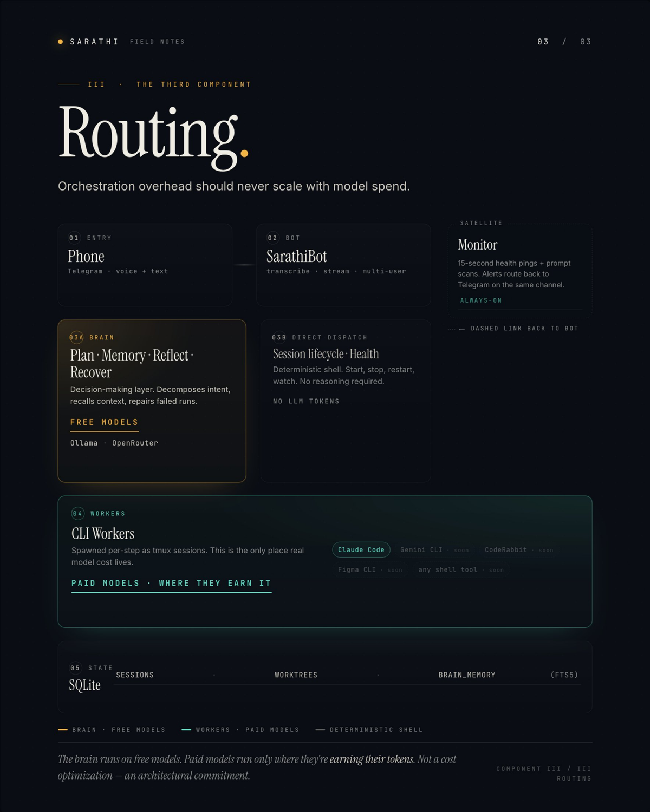
Task: Click the Ollama · OpenRouter line
Action: click(114, 443)
